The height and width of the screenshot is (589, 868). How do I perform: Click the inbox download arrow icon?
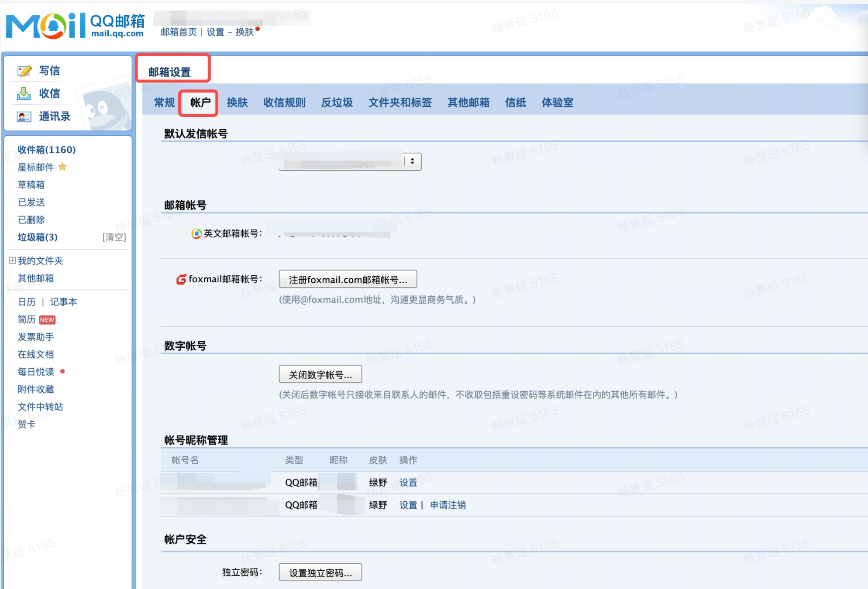coord(24,93)
